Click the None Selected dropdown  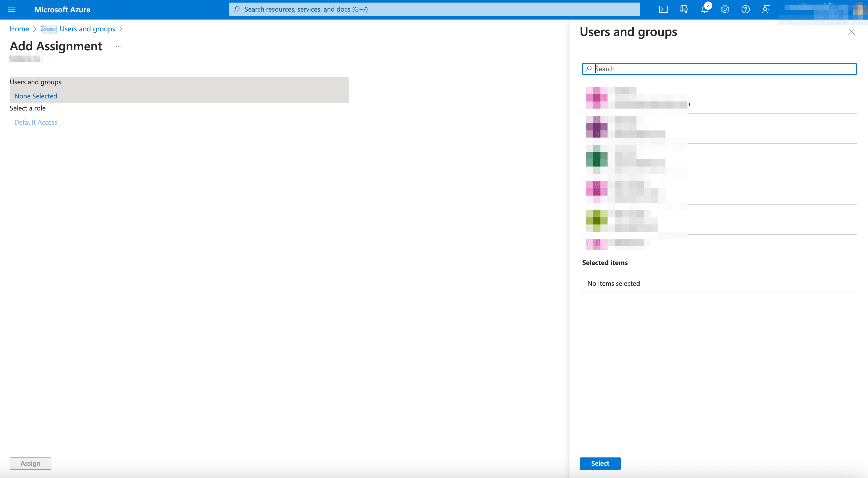tap(35, 96)
